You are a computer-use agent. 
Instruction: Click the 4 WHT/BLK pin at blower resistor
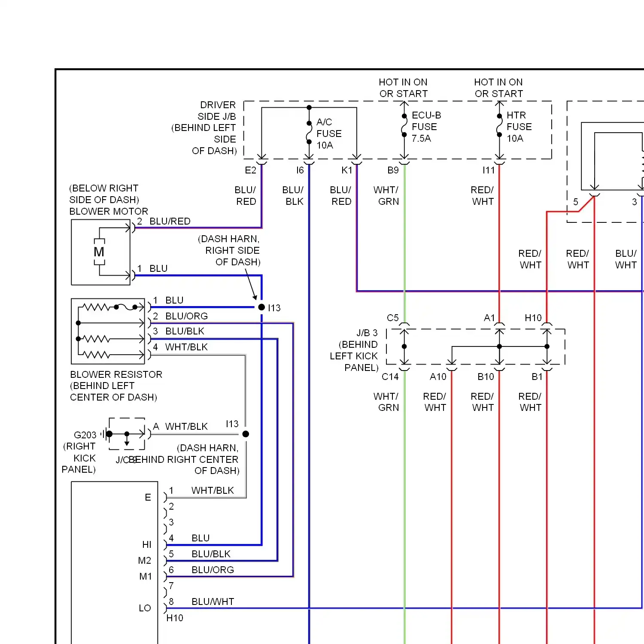click(180, 347)
